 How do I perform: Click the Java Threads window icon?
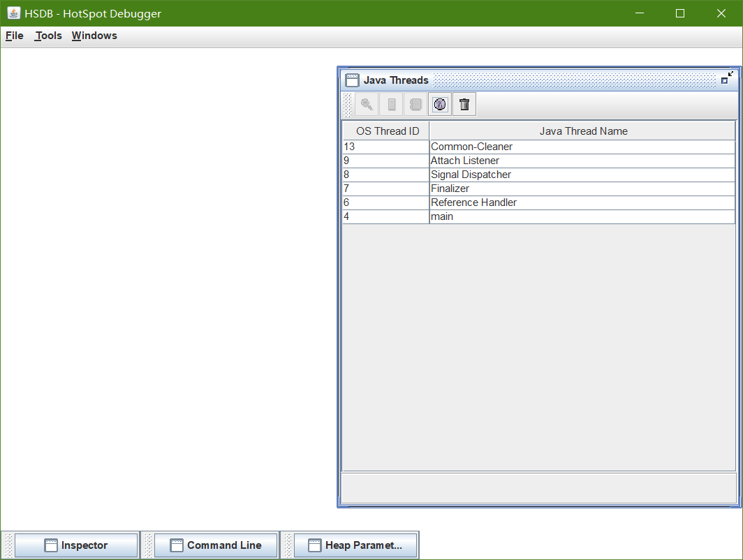point(352,80)
